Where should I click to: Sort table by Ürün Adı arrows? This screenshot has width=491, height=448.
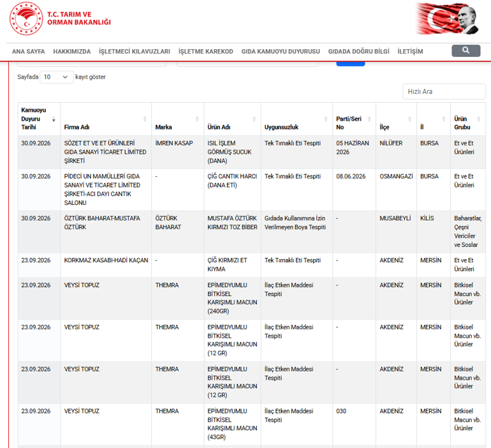(x=254, y=119)
